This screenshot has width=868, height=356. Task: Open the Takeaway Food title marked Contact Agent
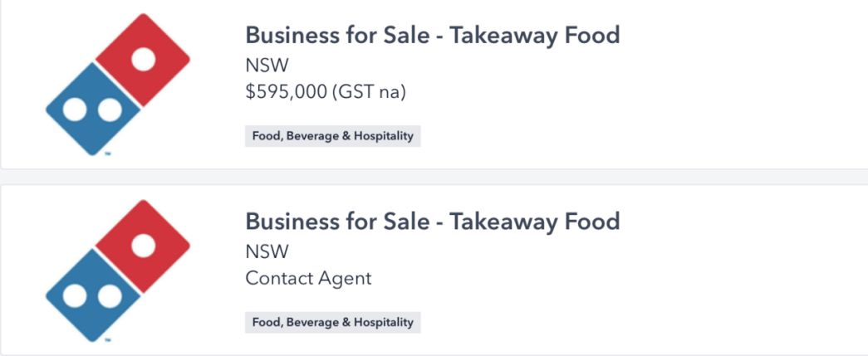(433, 222)
